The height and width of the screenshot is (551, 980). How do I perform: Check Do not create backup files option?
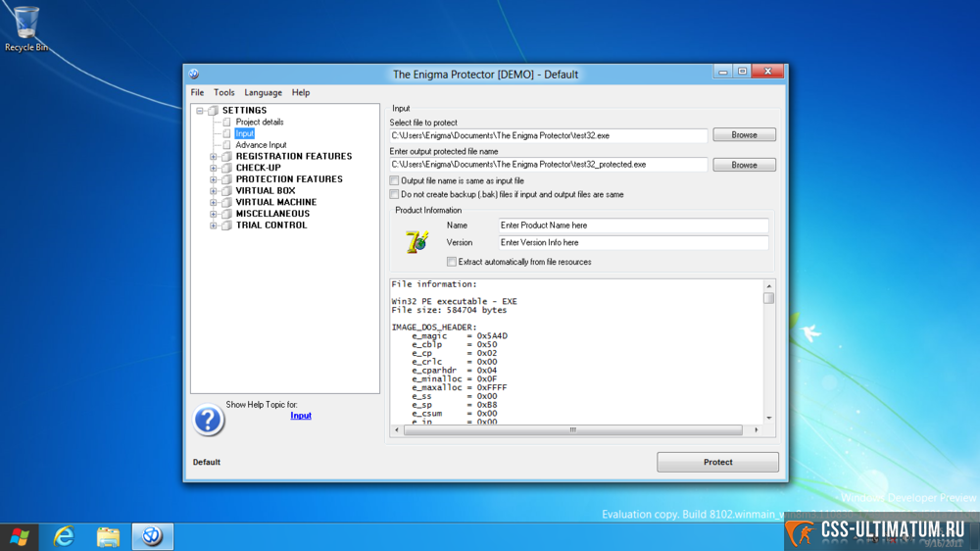394,194
